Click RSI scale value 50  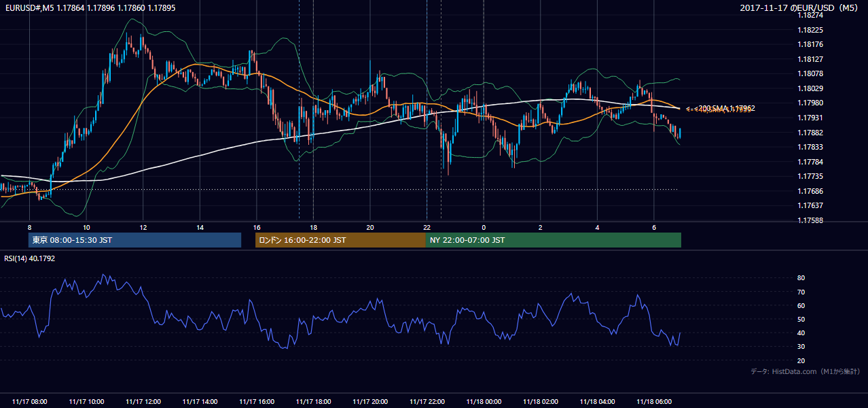point(801,319)
